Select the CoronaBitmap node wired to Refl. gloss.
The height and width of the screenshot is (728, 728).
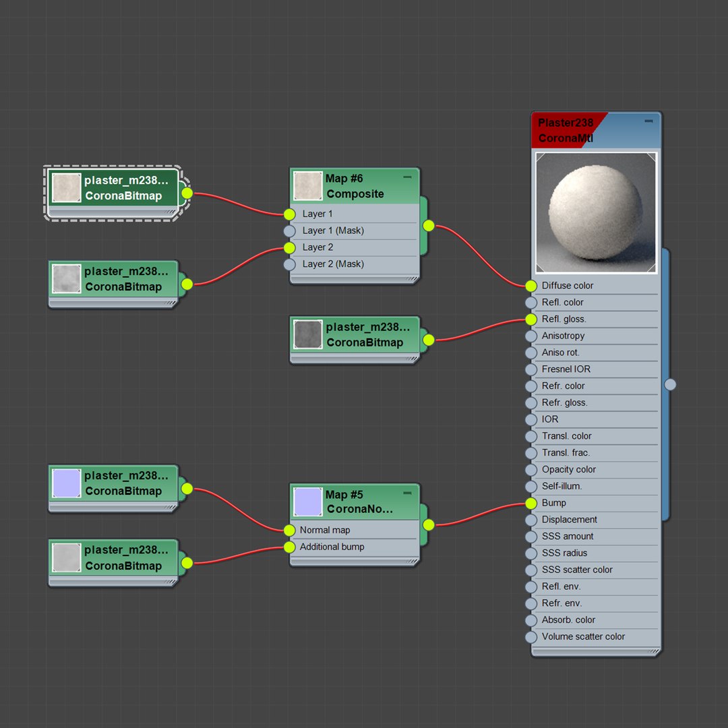coord(355,340)
